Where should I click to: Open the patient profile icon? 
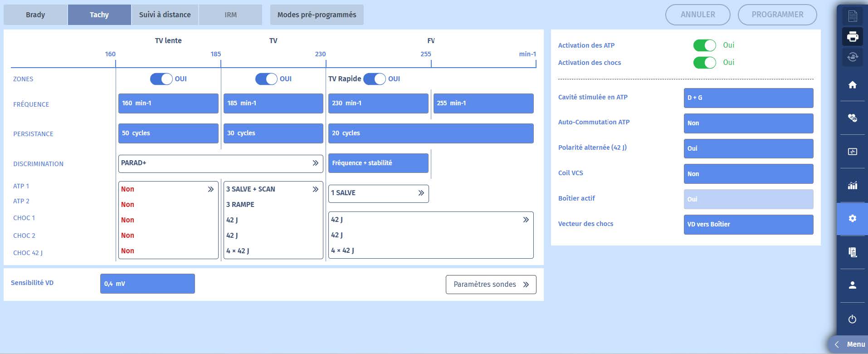(852, 285)
